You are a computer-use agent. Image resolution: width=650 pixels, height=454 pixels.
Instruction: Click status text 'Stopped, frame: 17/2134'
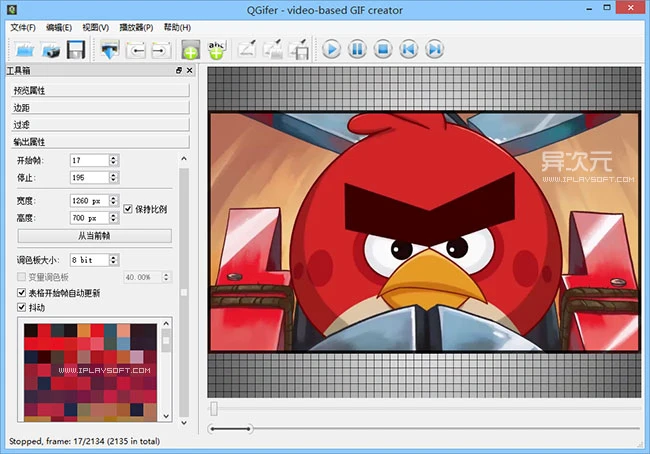pyautogui.click(x=57, y=441)
